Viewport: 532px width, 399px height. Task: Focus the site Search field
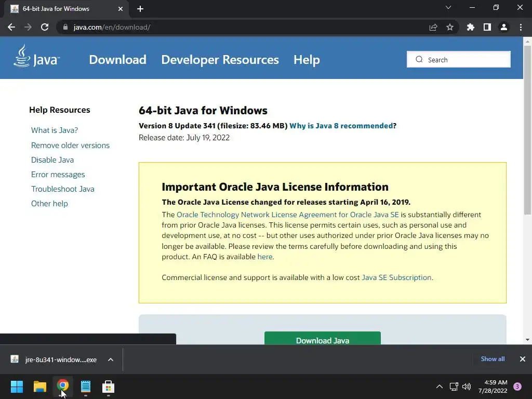[458, 59]
